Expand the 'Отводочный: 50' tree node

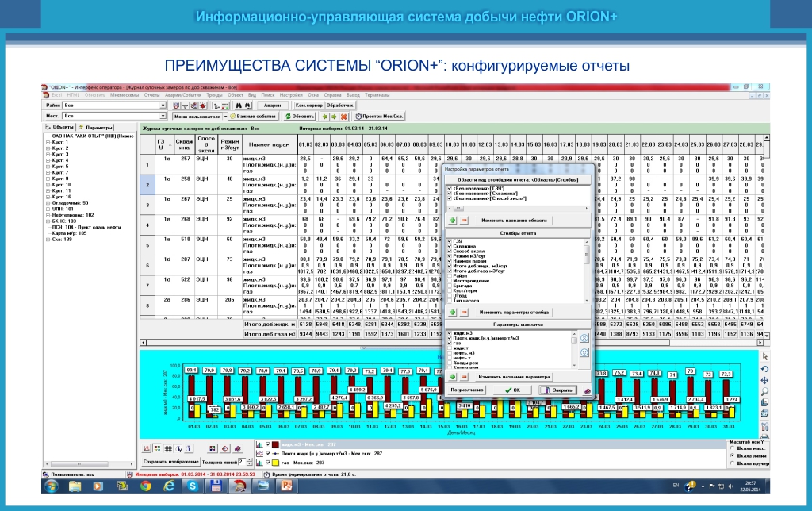48,202
